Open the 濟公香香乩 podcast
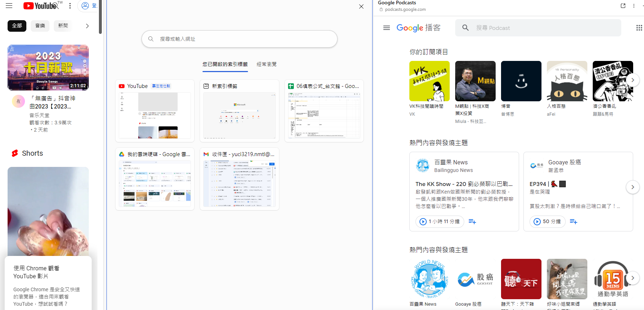The height and width of the screenshot is (310, 644). click(x=613, y=81)
